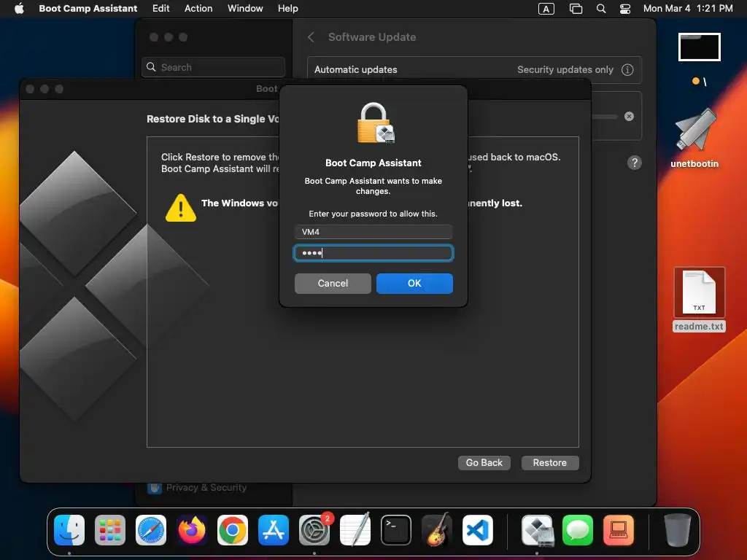Viewport: 747px width, 560px height.
Task: Open the Help menu
Action: 287,8
